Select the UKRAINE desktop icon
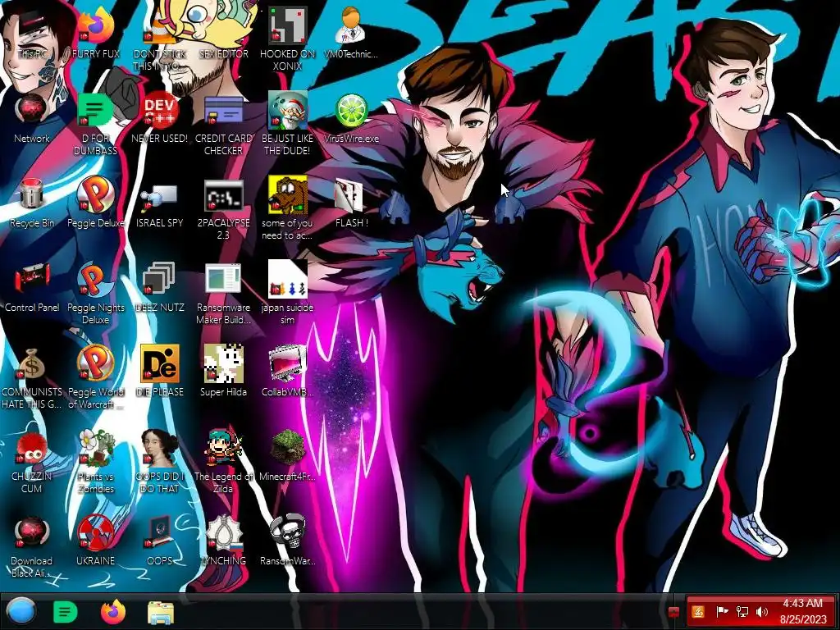 pos(95,541)
